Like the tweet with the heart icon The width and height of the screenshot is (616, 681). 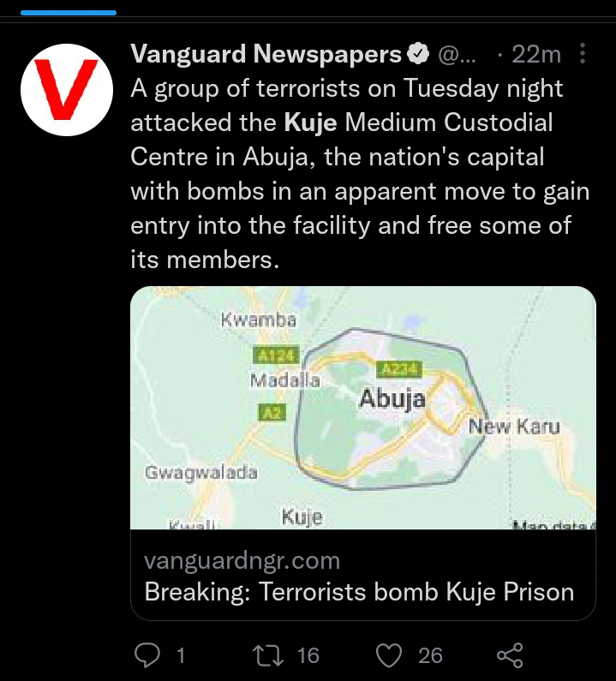click(390, 655)
